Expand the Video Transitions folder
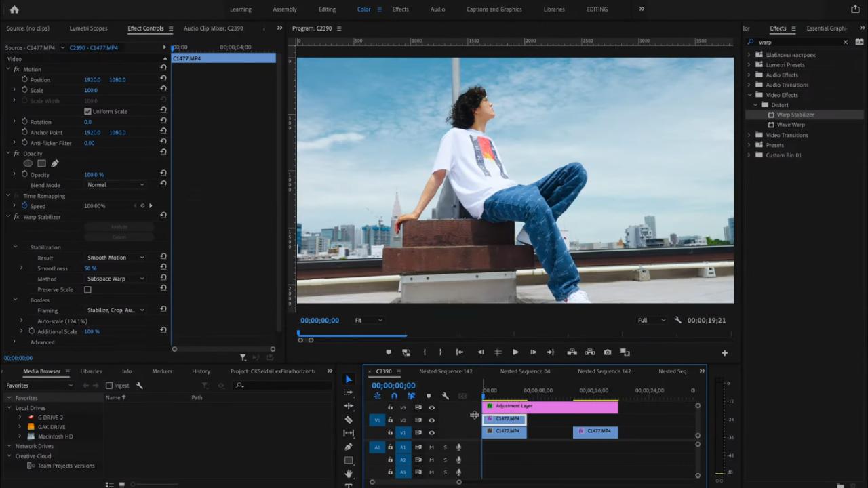Image resolution: width=868 pixels, height=488 pixels. pos(749,135)
